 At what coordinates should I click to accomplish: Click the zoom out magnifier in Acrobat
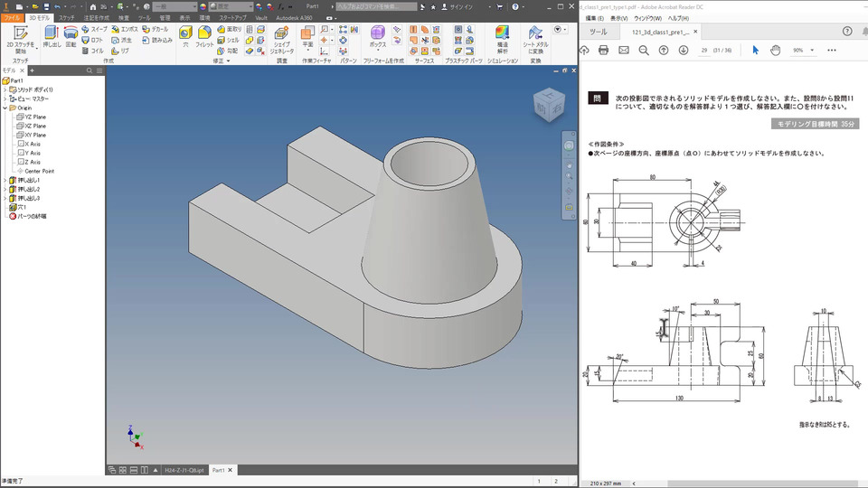[643, 51]
